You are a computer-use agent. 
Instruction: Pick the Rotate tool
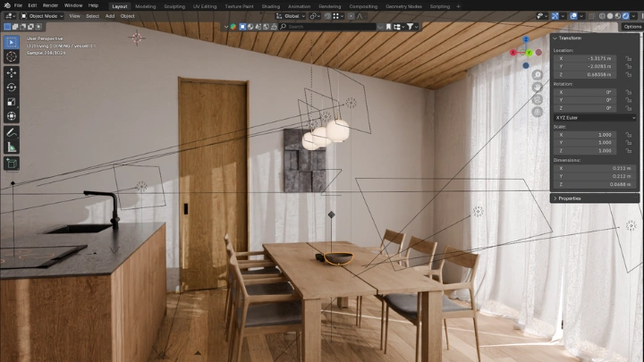point(12,88)
